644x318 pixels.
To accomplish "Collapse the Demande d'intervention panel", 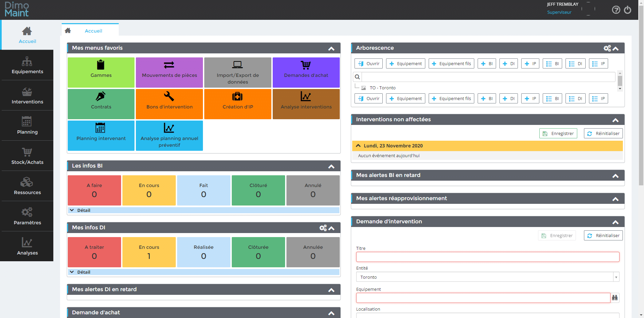I will (x=615, y=222).
